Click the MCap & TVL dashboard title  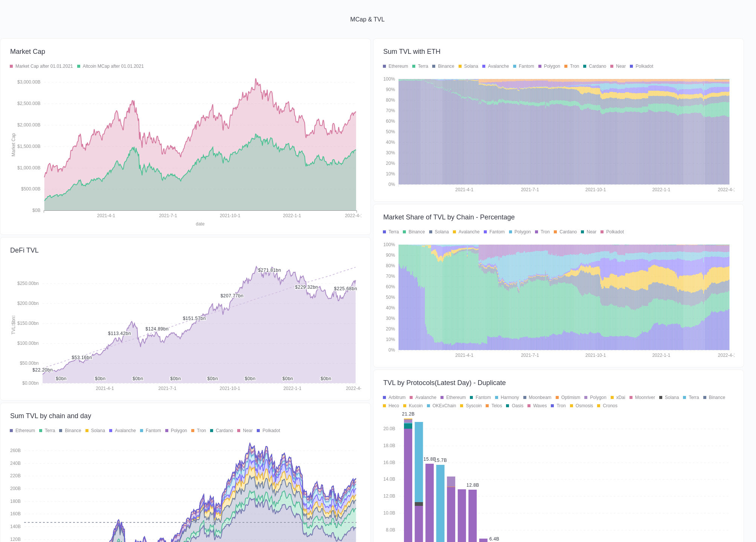367,19
